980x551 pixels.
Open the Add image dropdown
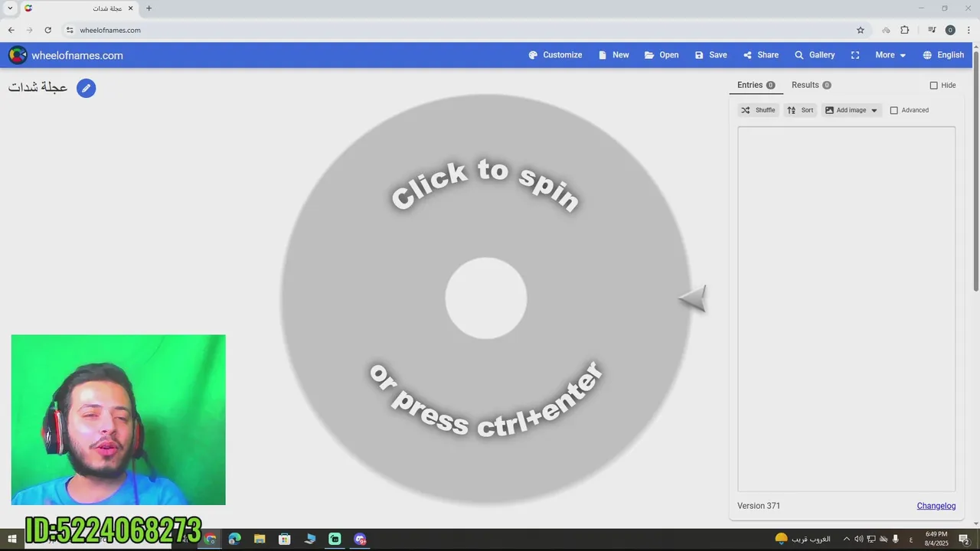pyautogui.click(x=851, y=110)
